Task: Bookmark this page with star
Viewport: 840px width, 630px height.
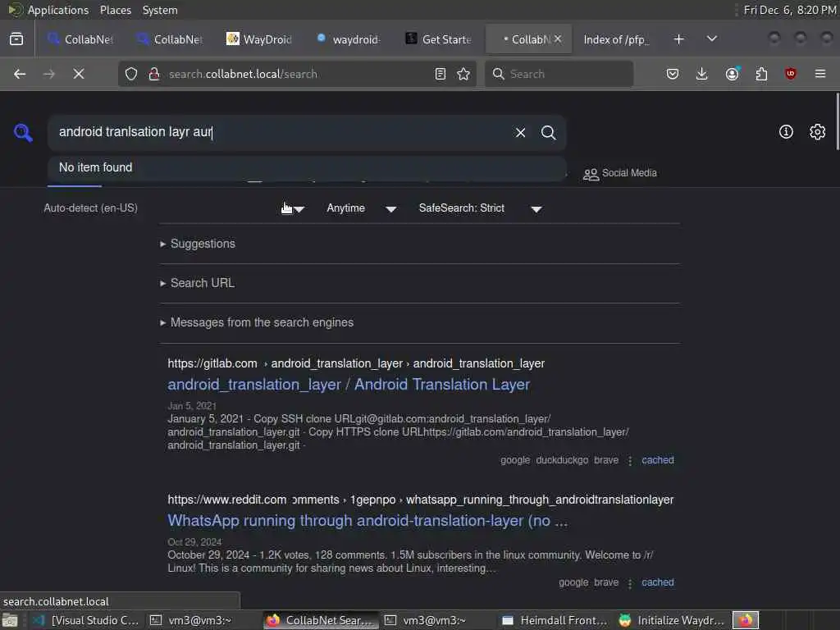Action: tap(463, 74)
